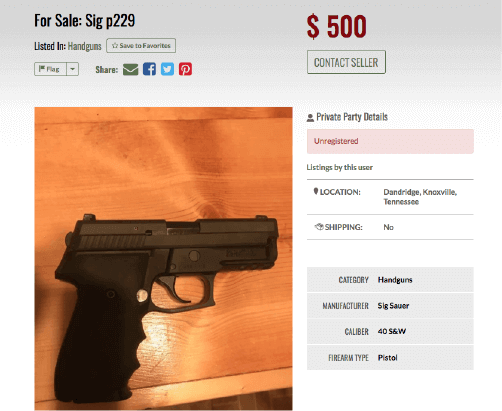Open the Sig p229 pistol photo
Image resolution: width=502 pixels, height=411 pixels.
click(163, 258)
